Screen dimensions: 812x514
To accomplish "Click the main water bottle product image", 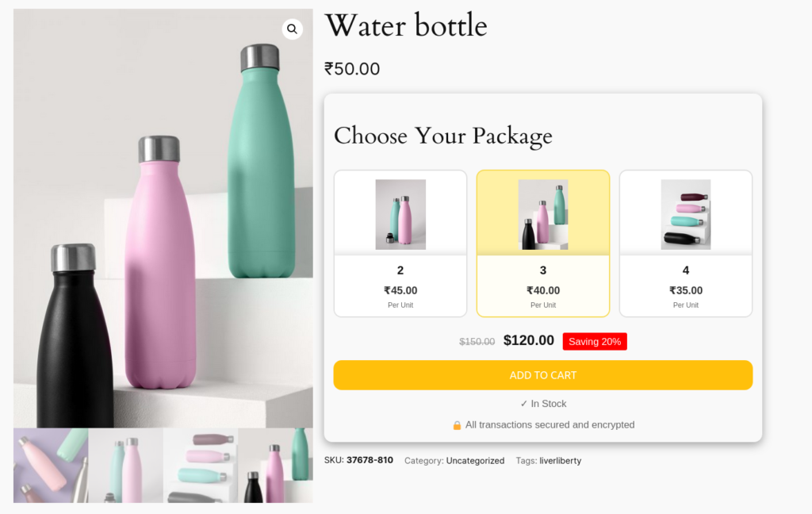I will click(x=163, y=218).
